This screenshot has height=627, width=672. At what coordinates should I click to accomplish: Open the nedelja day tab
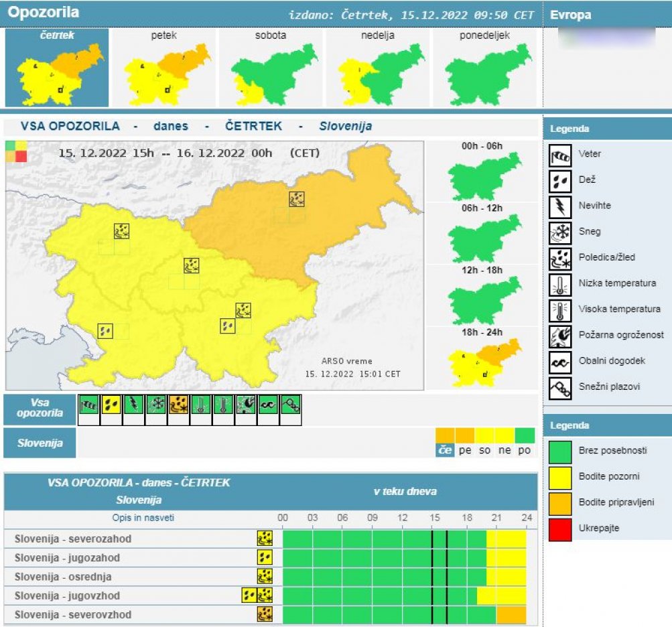(378, 67)
